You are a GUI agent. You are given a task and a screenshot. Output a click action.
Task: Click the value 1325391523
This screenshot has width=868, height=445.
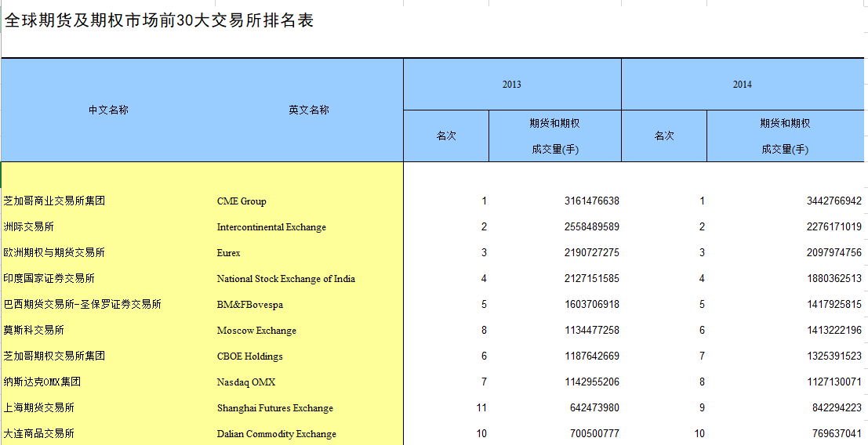(834, 356)
